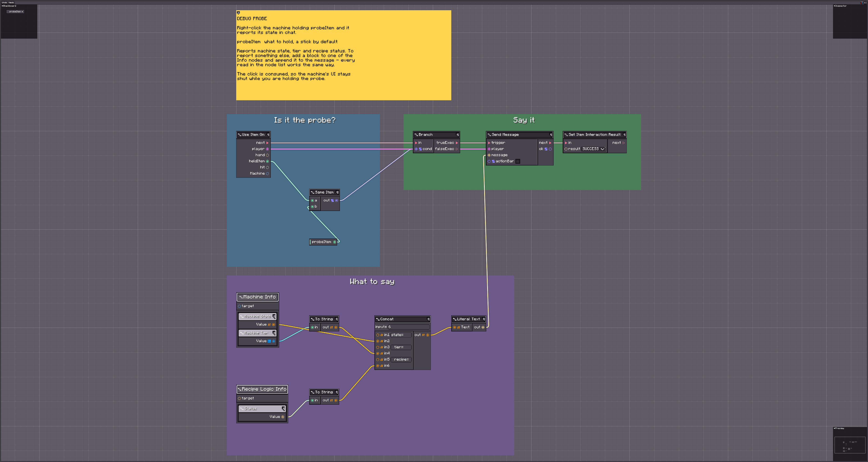Collapse the lower To String node
Viewport: 868px width, 462px height.
tap(337, 392)
